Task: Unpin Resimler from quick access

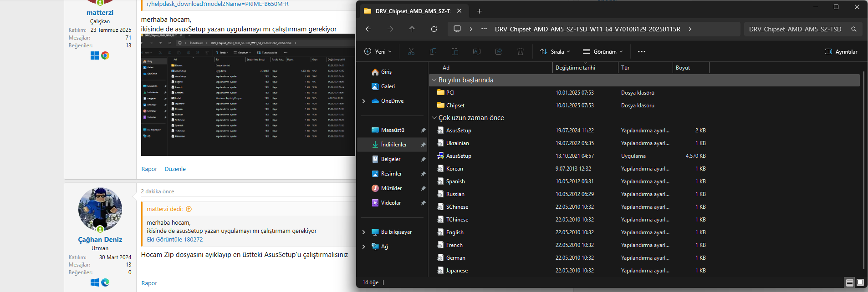Action: pos(423,174)
